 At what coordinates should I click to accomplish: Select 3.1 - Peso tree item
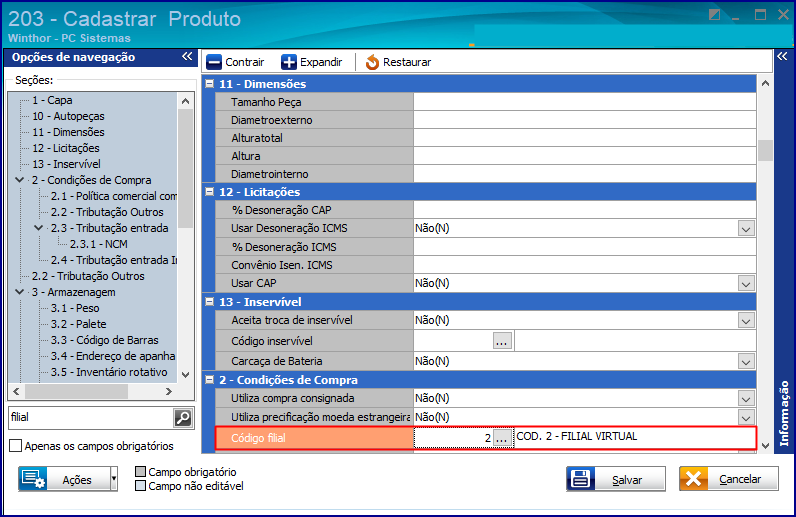75,308
